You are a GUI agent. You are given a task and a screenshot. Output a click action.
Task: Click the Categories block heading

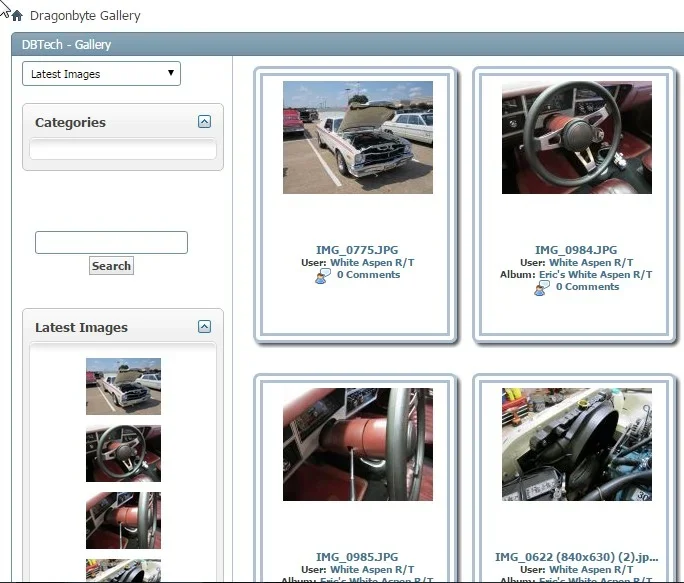click(x=70, y=122)
